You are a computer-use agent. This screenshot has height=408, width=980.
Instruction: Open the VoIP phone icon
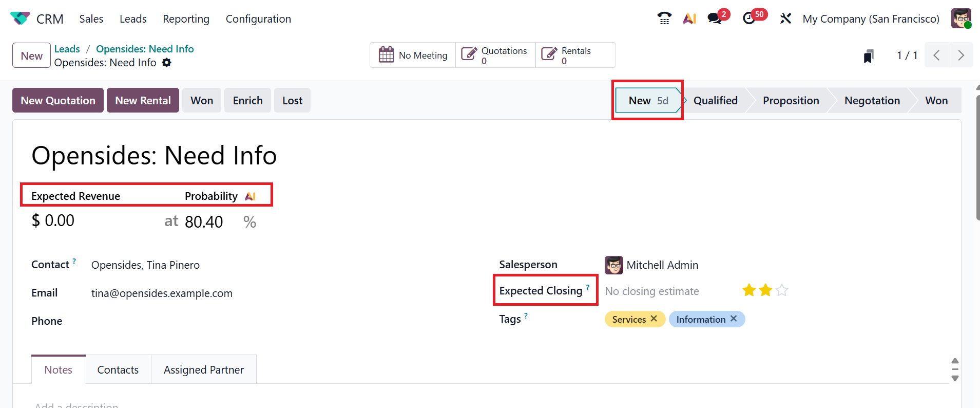coord(664,18)
